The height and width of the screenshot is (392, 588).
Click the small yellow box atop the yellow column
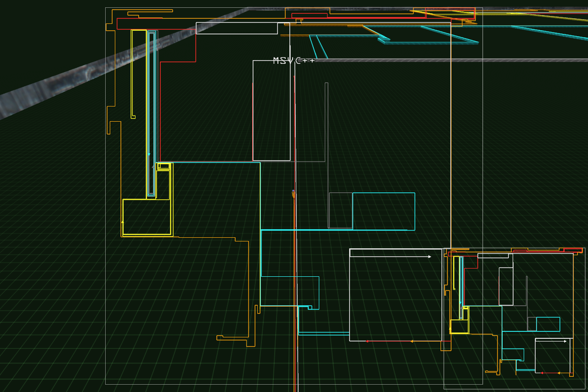[164, 166]
